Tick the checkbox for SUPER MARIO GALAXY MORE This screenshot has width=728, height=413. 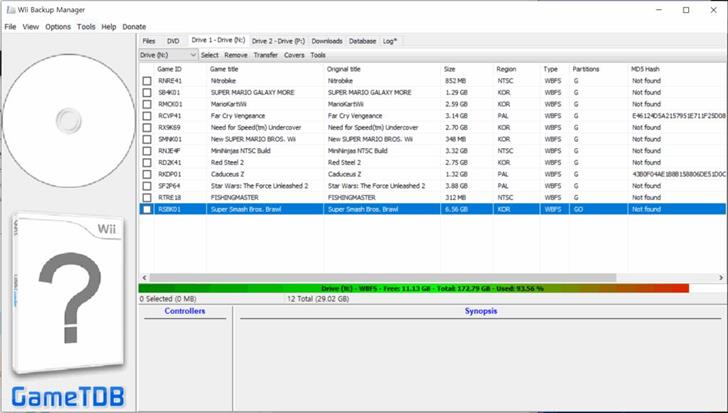[x=147, y=93]
